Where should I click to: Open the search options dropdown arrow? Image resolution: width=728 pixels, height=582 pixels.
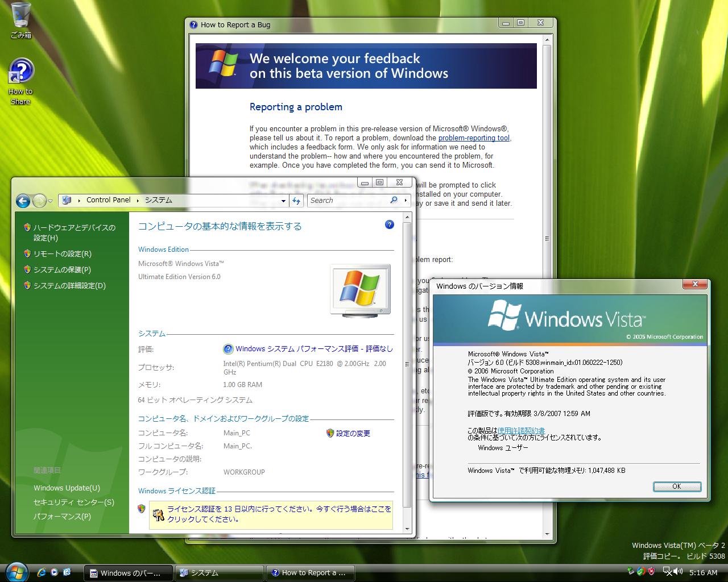(406, 200)
